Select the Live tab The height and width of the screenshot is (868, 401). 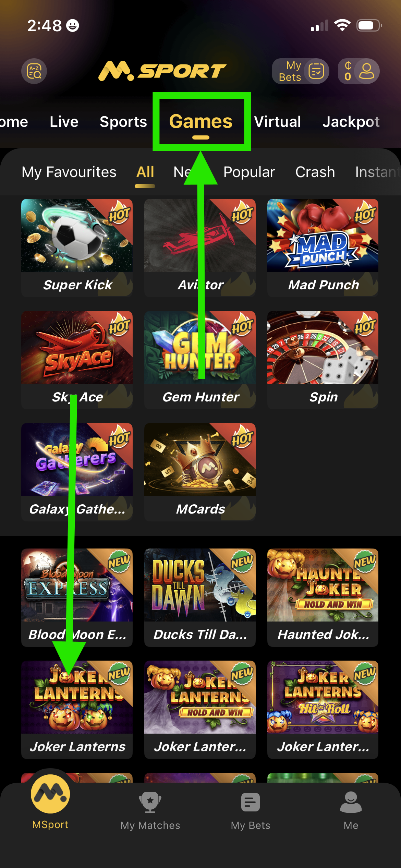coord(64,122)
